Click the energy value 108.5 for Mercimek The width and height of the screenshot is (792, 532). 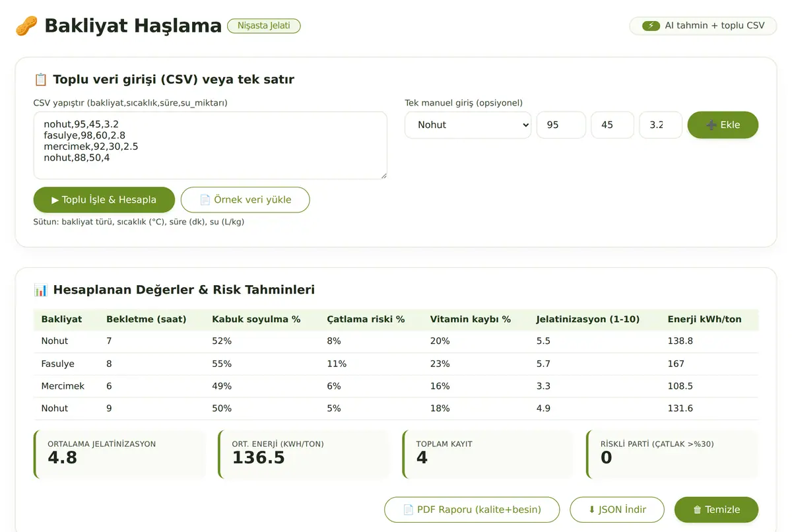pos(680,386)
